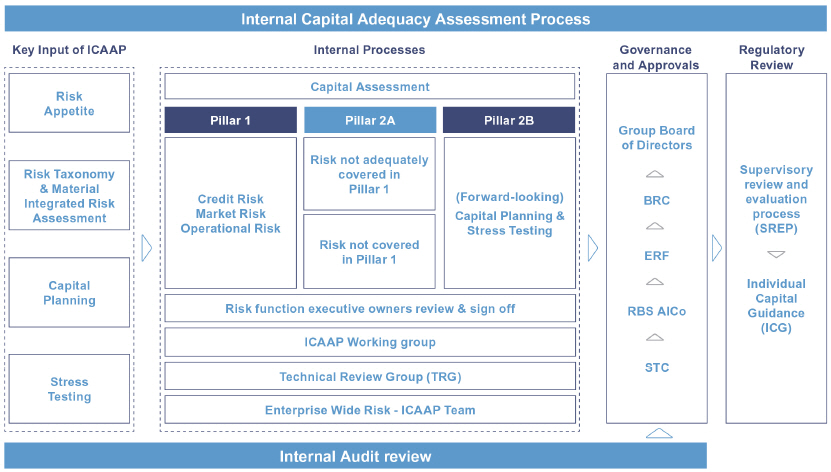The width and height of the screenshot is (831, 472).
Task: Open the ICAAP Working group bar
Action: click(x=370, y=342)
